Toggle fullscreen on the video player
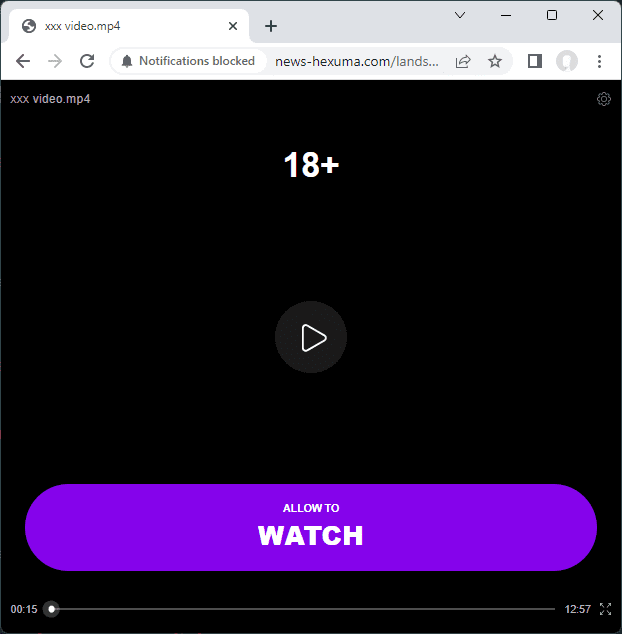622x634 pixels. (605, 609)
